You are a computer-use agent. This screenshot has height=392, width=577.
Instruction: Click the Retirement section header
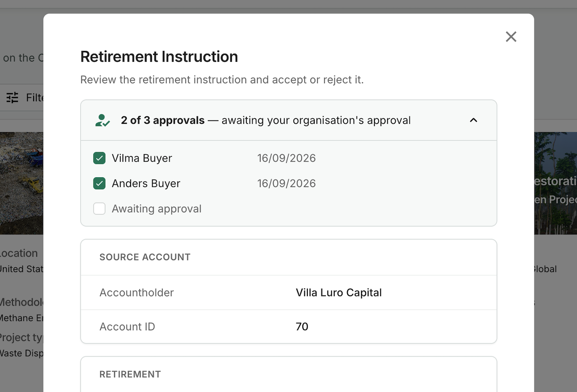pyautogui.click(x=130, y=374)
